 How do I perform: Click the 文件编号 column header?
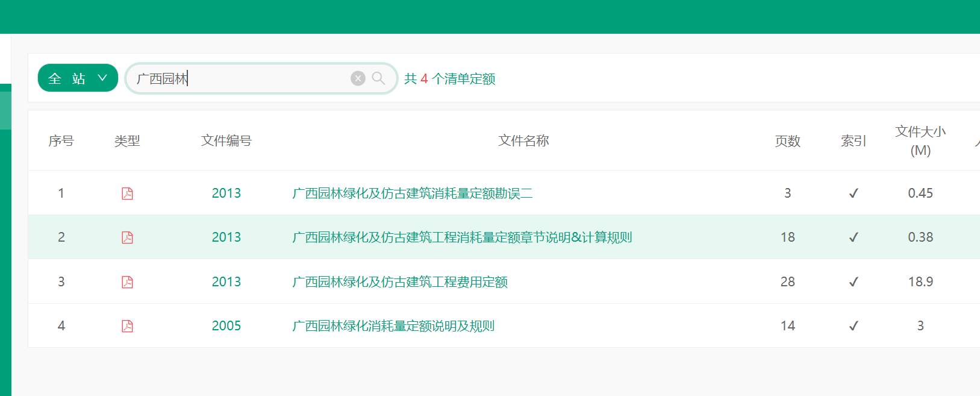(x=226, y=141)
